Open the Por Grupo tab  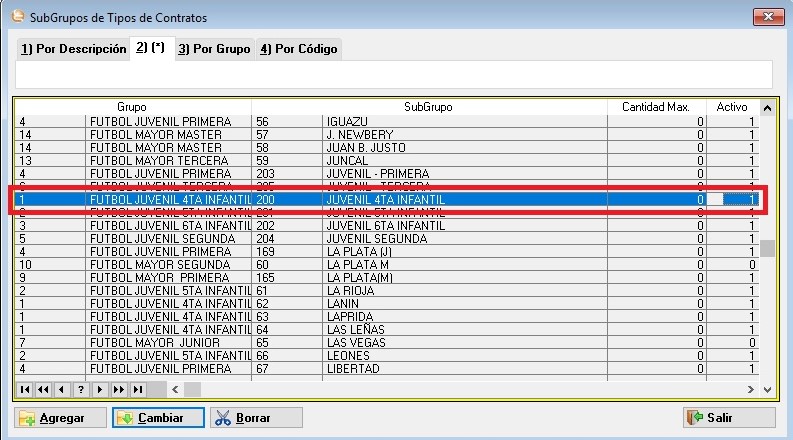coord(214,48)
